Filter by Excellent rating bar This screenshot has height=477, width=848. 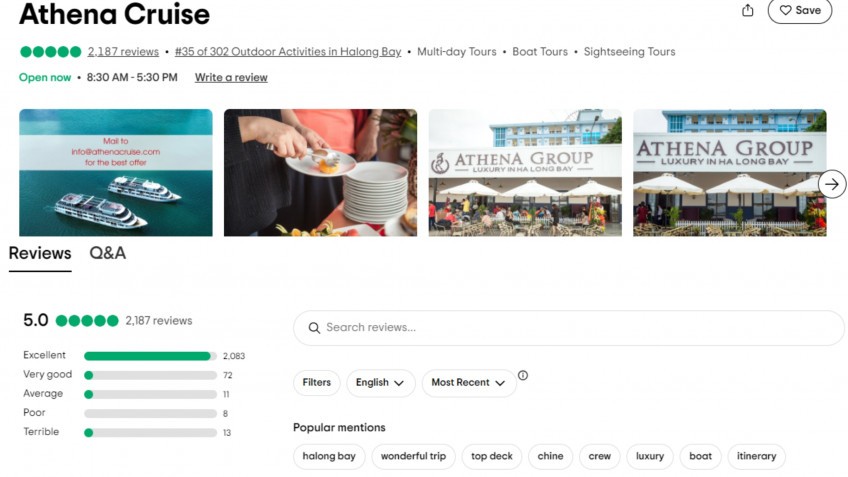(150, 356)
